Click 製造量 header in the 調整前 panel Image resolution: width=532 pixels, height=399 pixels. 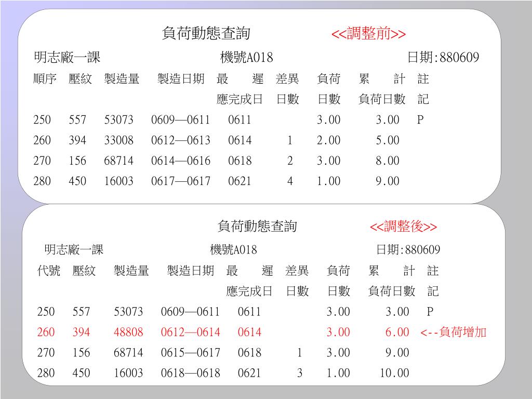[x=122, y=79]
